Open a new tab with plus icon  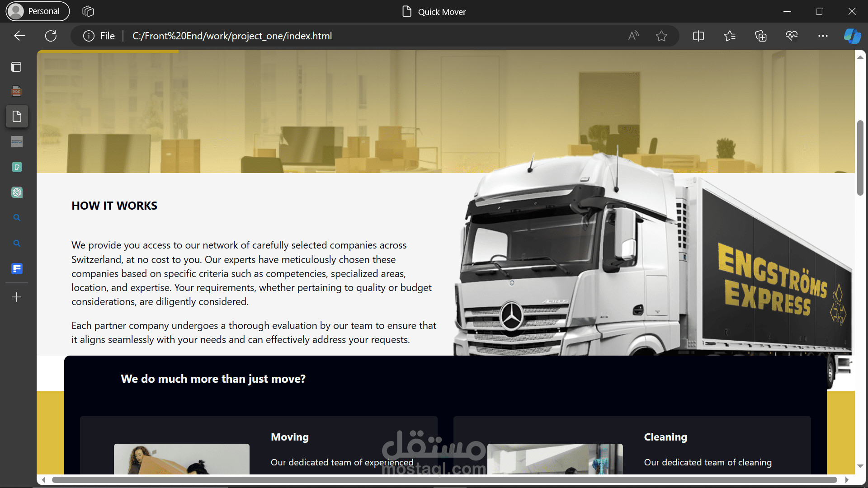tap(17, 297)
